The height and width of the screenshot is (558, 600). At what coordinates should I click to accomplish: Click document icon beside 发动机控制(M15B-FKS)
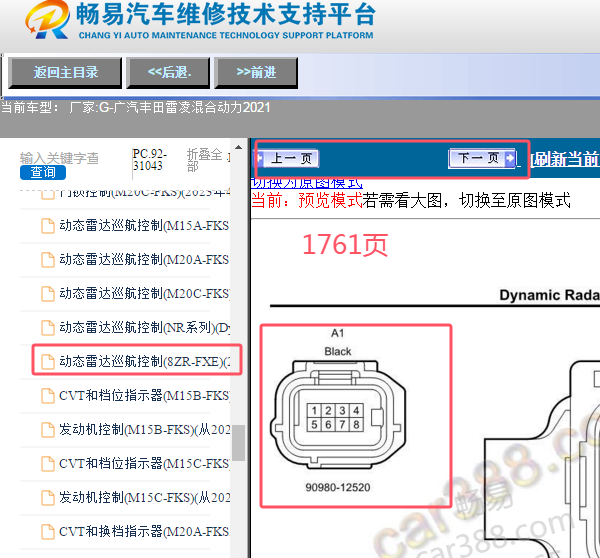tap(48, 430)
